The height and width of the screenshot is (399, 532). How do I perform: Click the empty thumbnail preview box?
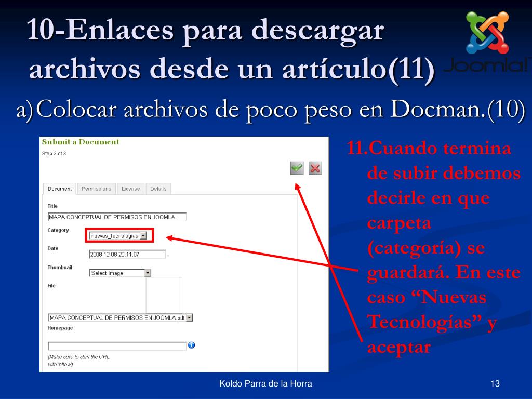[164, 295]
